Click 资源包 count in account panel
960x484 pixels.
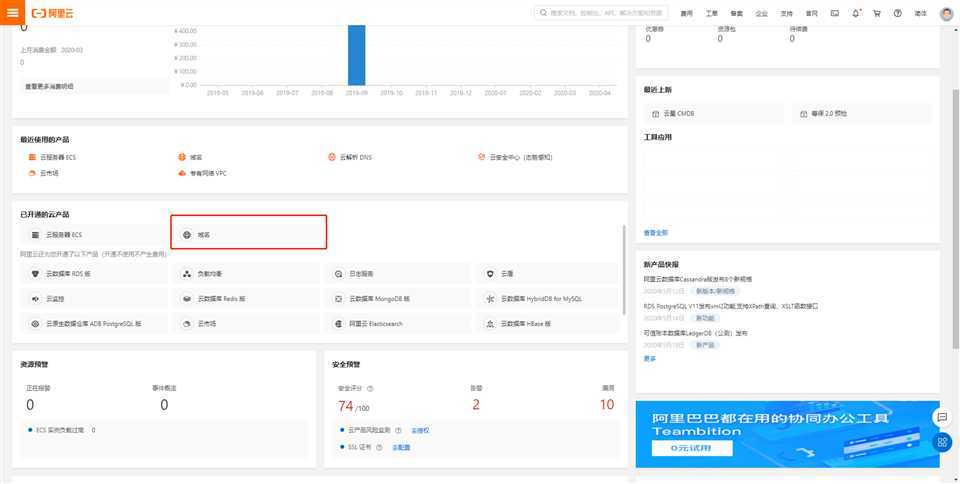pyautogui.click(x=720, y=39)
